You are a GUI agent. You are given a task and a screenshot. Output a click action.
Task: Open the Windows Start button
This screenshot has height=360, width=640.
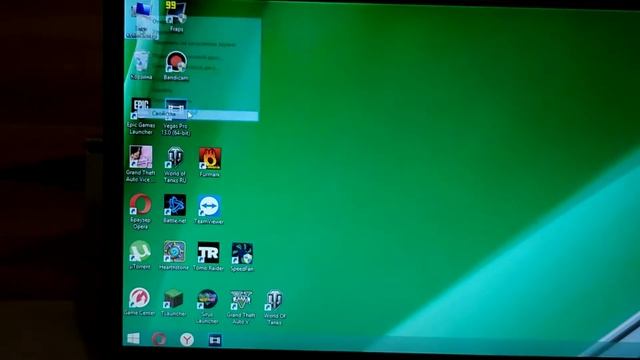click(x=133, y=338)
